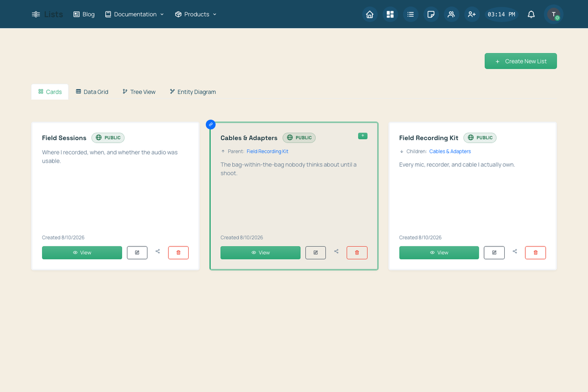Screen dimensions: 588x392
Task: Click the Public badge on Field Recording Kit
Action: coord(480,138)
